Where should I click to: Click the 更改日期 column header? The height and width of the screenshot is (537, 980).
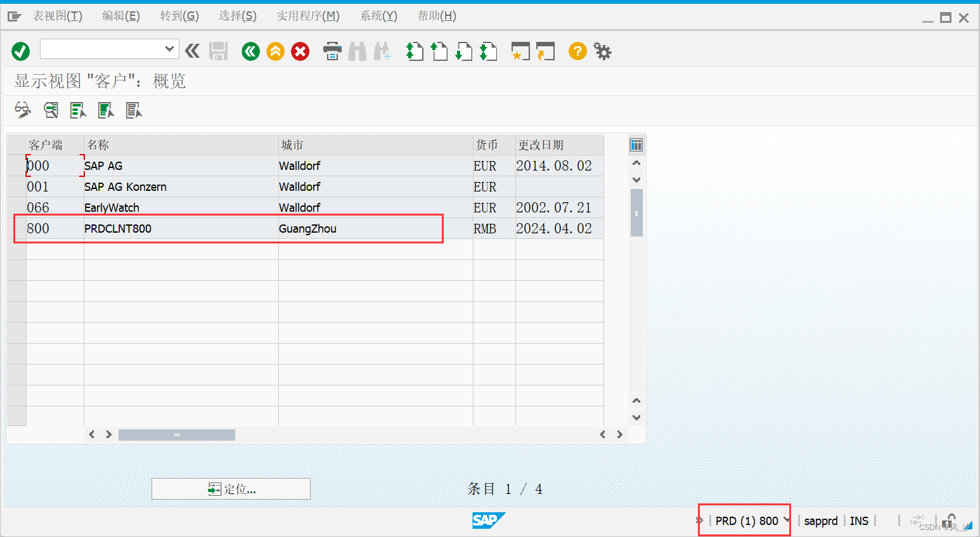[x=560, y=145]
